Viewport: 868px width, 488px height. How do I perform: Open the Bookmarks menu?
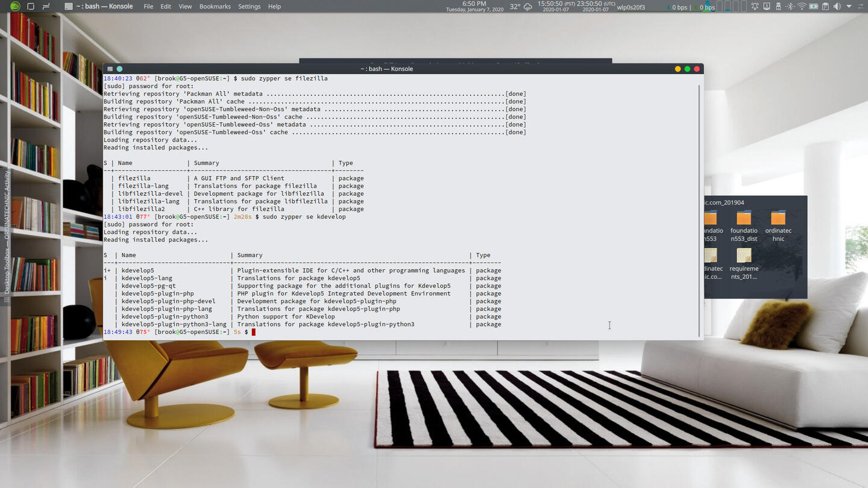click(x=215, y=7)
